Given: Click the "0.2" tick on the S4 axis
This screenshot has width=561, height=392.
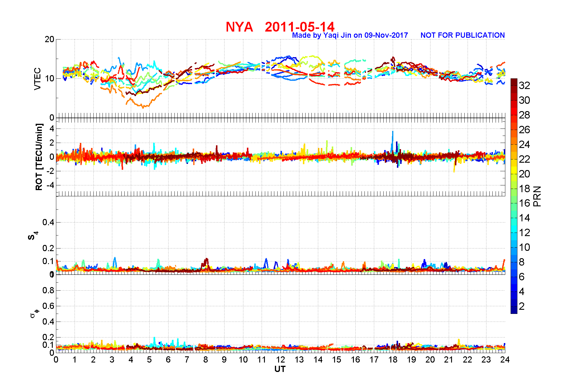Looking at the screenshot, I should (x=48, y=248).
